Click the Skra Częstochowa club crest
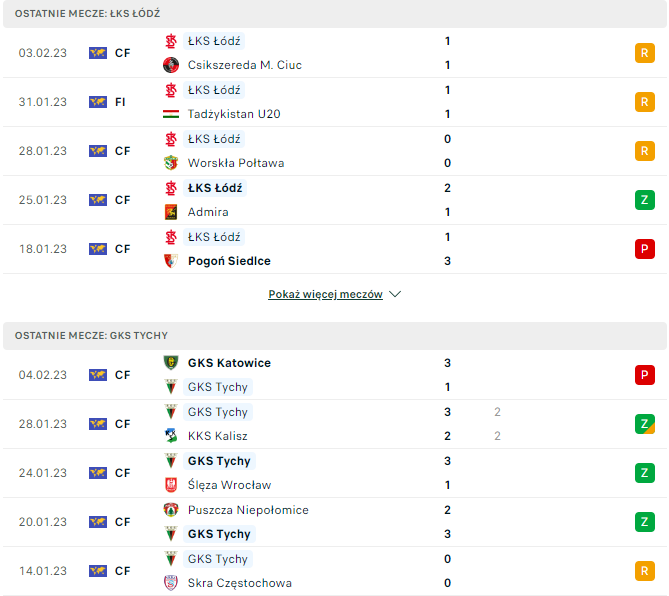Screen dimensions: 669x596 point(170,583)
